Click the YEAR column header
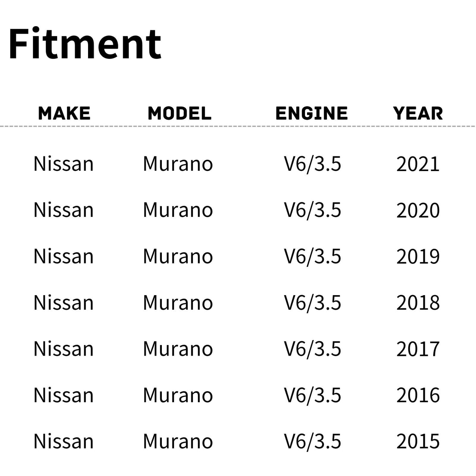The width and height of the screenshot is (476, 476). coord(418,113)
